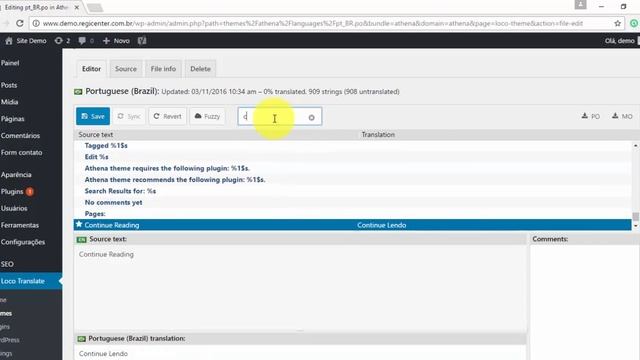640x360 pixels.
Task: Click the browser address bar URL
Action: click(x=313, y=23)
